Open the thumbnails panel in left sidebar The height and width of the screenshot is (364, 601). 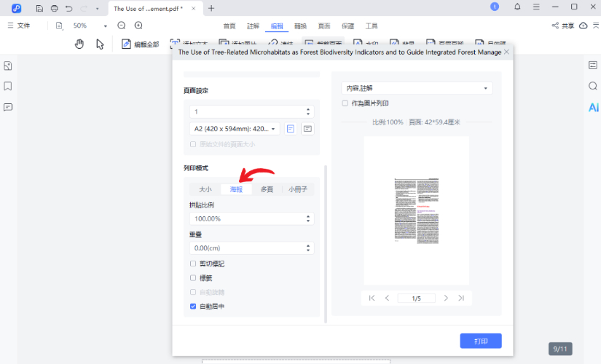point(8,66)
